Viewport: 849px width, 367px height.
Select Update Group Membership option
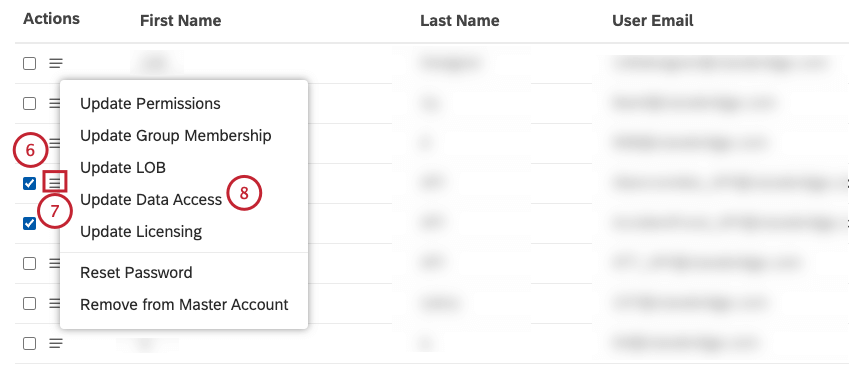(175, 135)
